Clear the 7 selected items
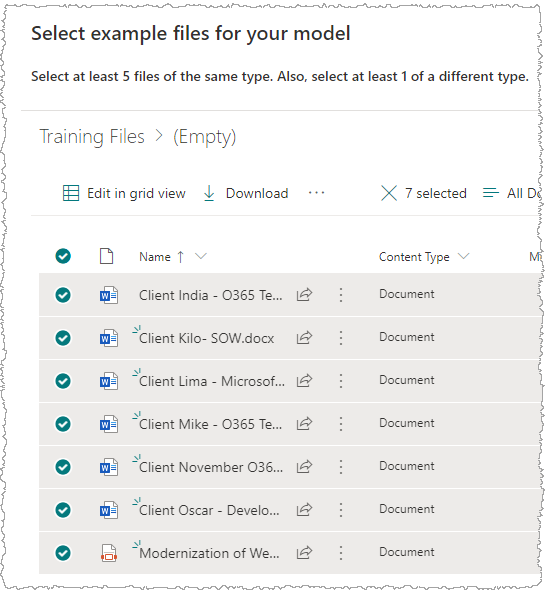Viewport: 545px width, 594px height. 389,193
